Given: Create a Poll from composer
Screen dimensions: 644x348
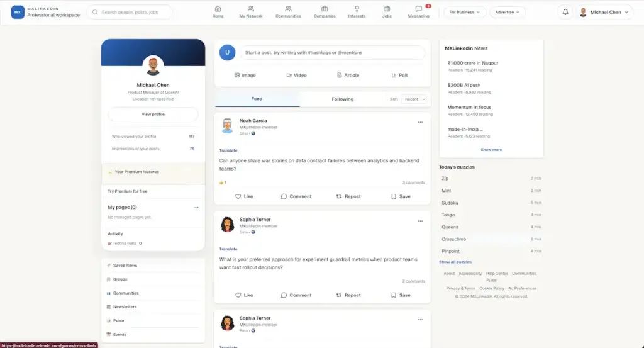Looking at the screenshot, I should [x=399, y=75].
